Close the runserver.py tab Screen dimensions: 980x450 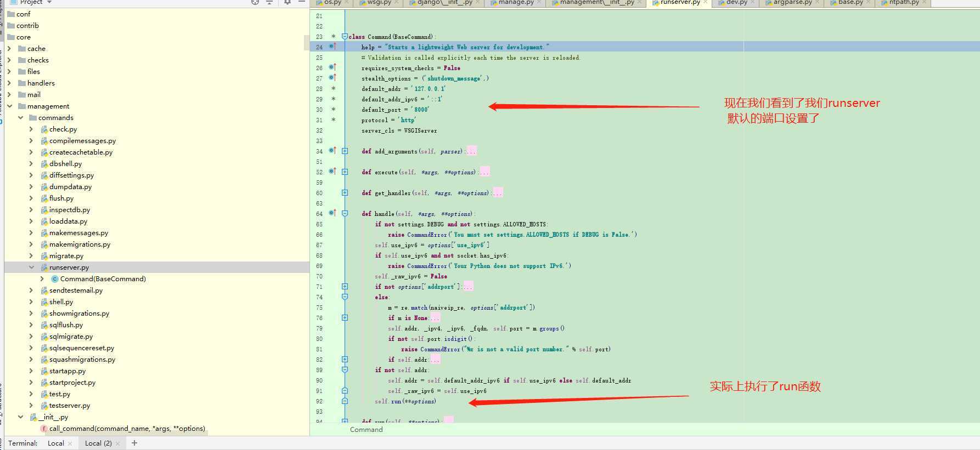[x=706, y=3]
